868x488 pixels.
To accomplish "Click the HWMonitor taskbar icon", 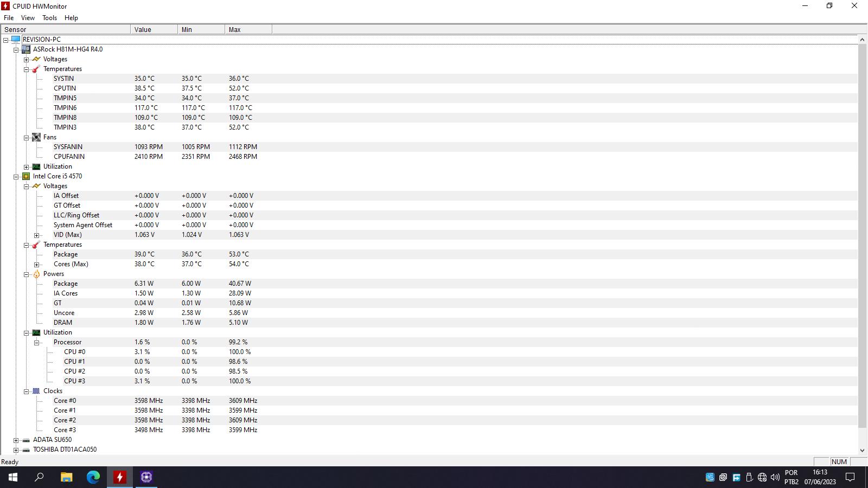I will (120, 477).
